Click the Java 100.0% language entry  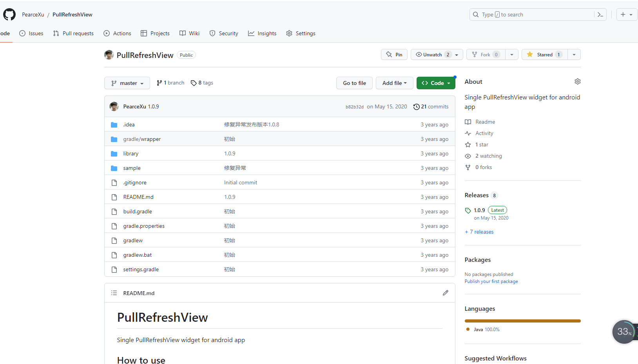(x=483, y=330)
